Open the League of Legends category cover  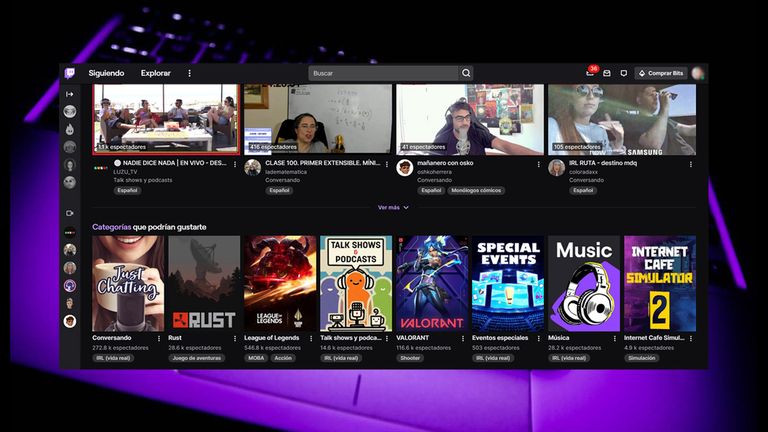[280, 284]
